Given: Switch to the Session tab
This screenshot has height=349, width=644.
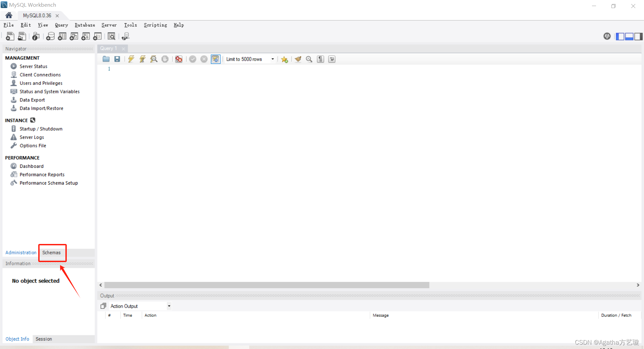Looking at the screenshot, I should (44, 339).
